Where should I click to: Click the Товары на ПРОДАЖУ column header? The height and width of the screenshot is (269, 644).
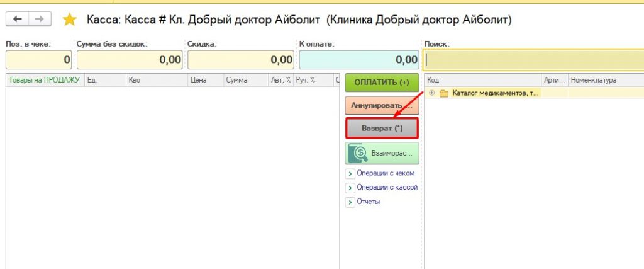point(44,80)
